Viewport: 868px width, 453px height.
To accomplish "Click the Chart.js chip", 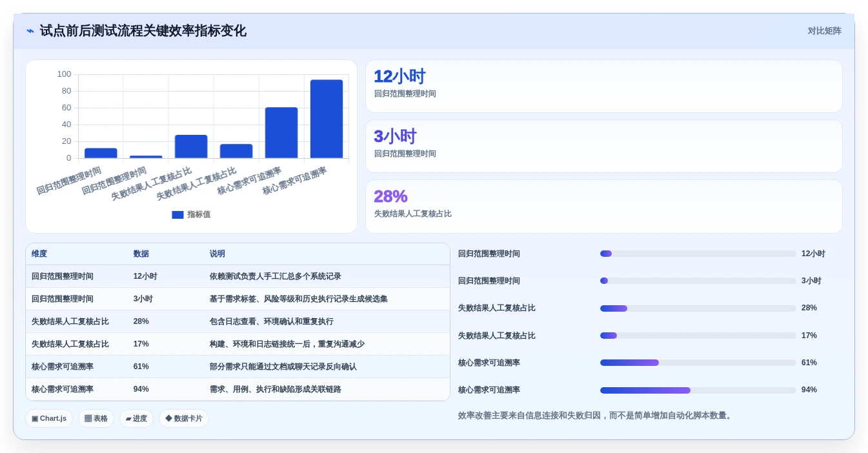I will point(49,418).
